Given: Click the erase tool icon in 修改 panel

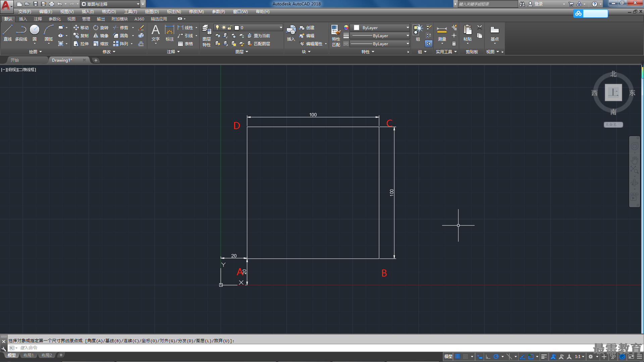Looking at the screenshot, I should [x=141, y=27].
